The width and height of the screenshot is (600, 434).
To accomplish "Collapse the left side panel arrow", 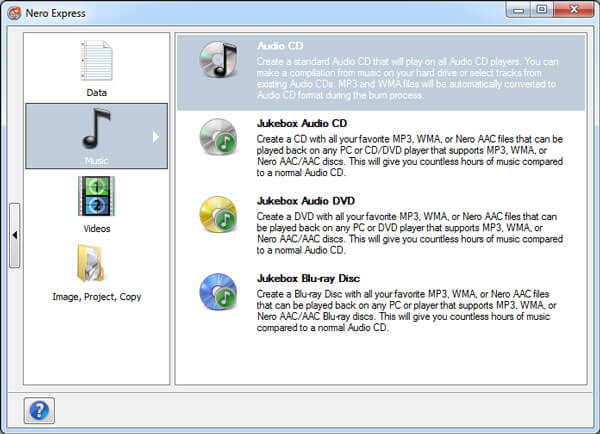I will pyautogui.click(x=15, y=234).
